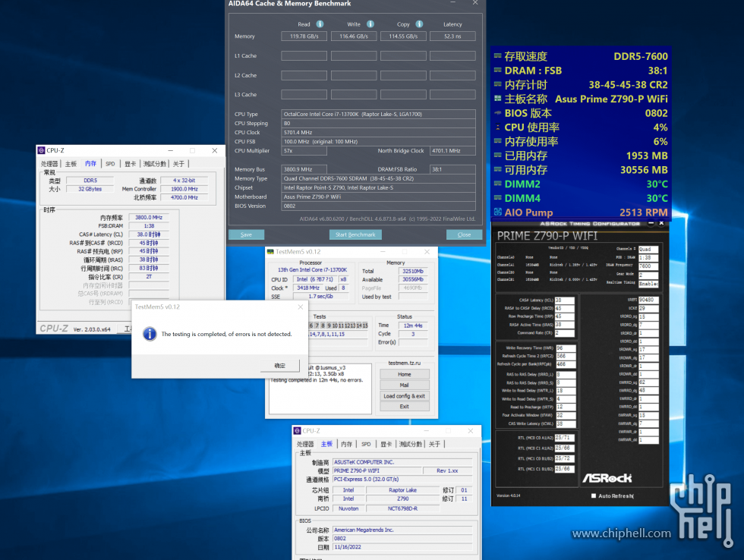Open 显卡 tab in CPU-Z mainboard window
The image size is (744, 560).
click(x=386, y=444)
